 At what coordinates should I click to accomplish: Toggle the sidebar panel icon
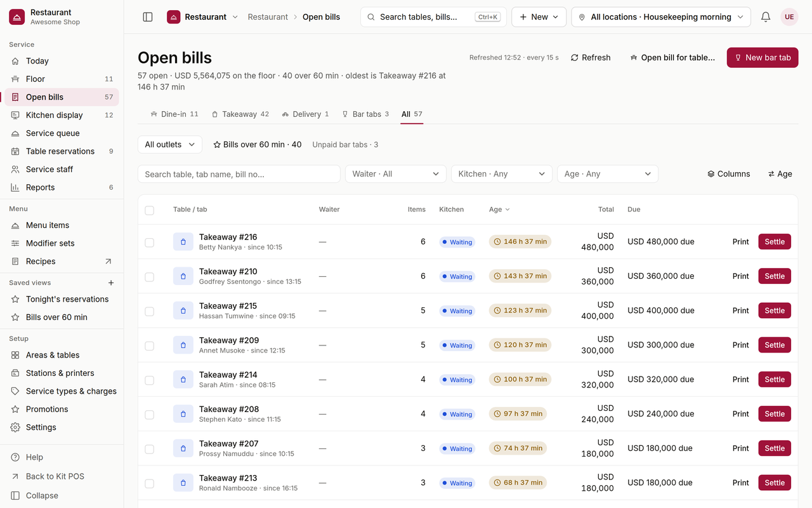click(148, 17)
